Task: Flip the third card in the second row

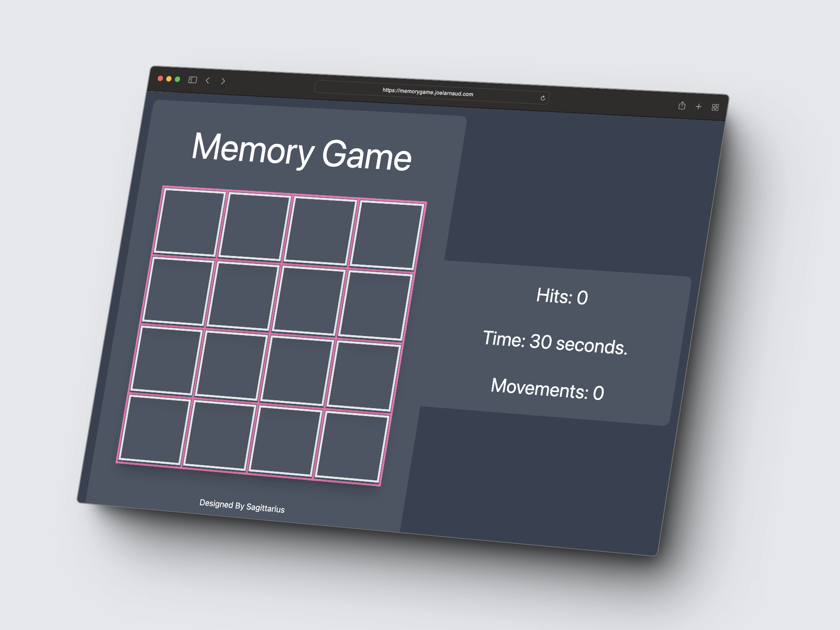Action: point(310,301)
